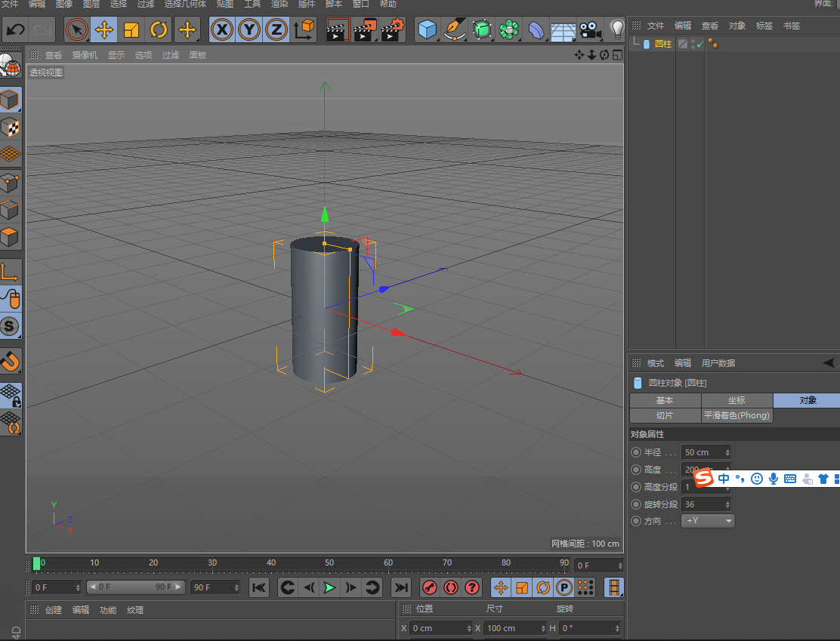Viewport: 840px width, 641px height.
Task: Click the Undo arrow icon
Action: point(16,29)
